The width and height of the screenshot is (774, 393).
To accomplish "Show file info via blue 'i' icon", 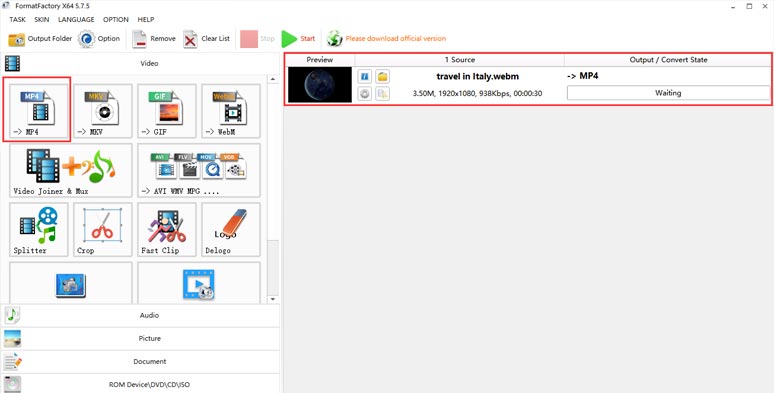I will [365, 77].
